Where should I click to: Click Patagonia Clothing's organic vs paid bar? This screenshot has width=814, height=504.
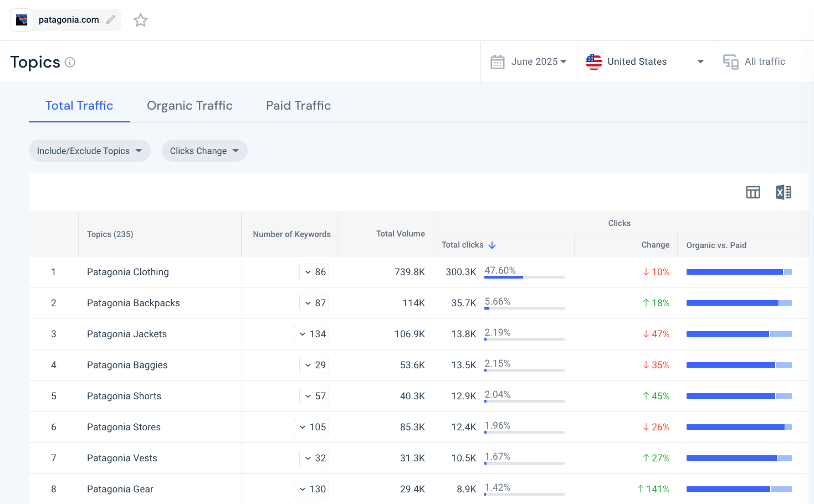pyautogui.click(x=739, y=272)
